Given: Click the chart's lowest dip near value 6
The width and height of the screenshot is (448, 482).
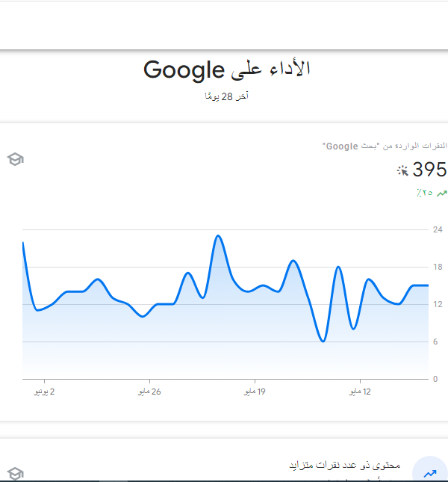Looking at the screenshot, I should pyautogui.click(x=323, y=341).
